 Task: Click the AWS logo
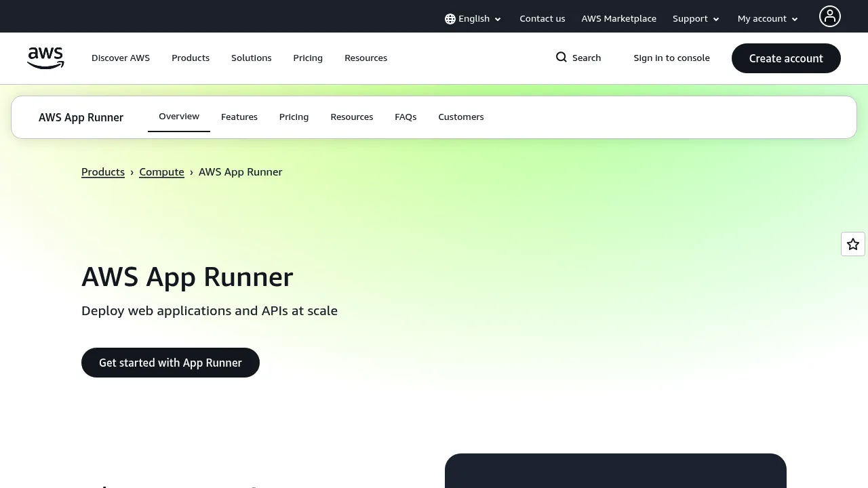45,58
